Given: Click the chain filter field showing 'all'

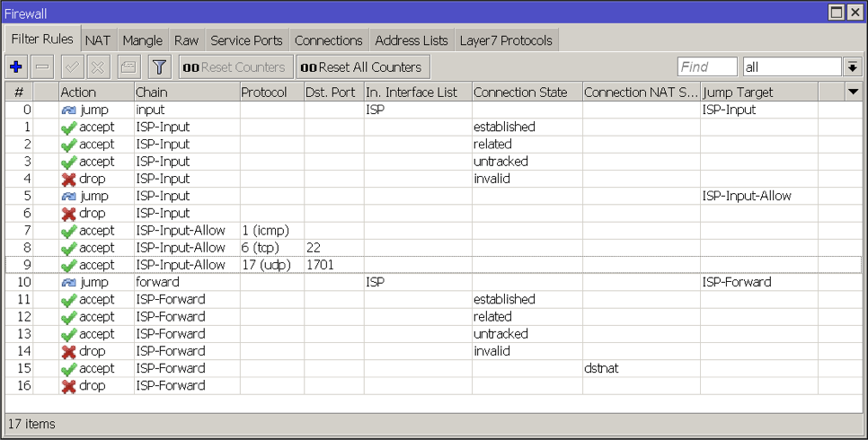Looking at the screenshot, I should tap(793, 67).
